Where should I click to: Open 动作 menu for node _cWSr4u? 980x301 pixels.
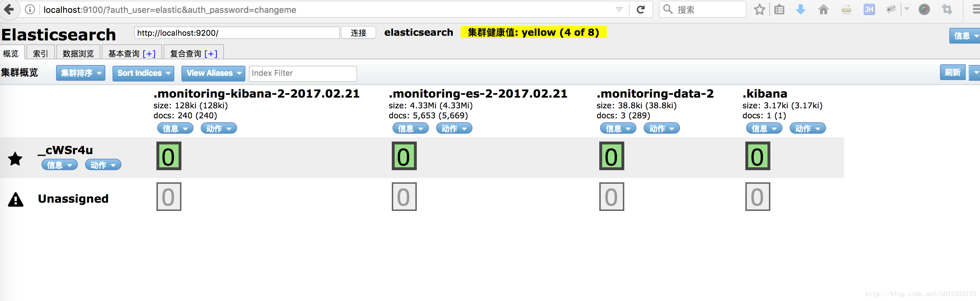103,164
